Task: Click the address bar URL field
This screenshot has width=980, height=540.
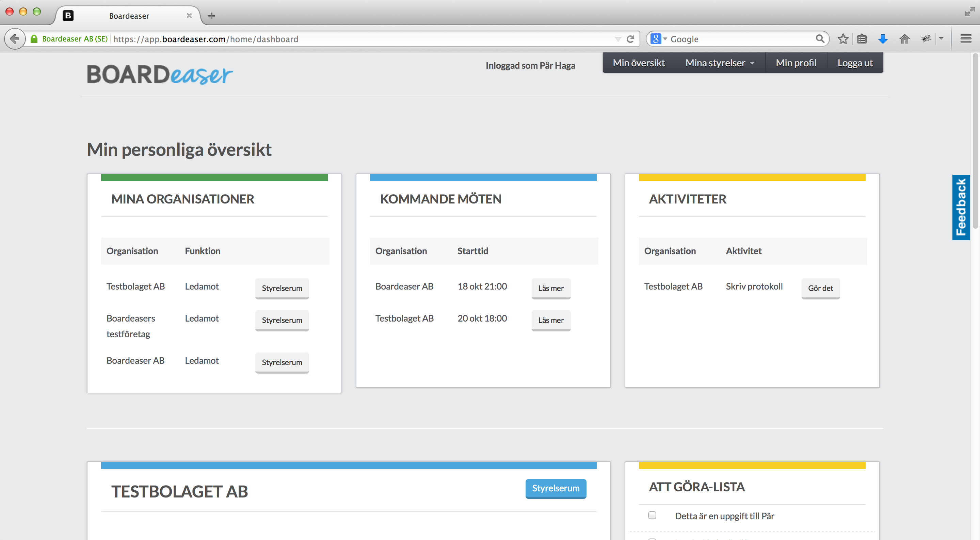Action: click(x=362, y=39)
